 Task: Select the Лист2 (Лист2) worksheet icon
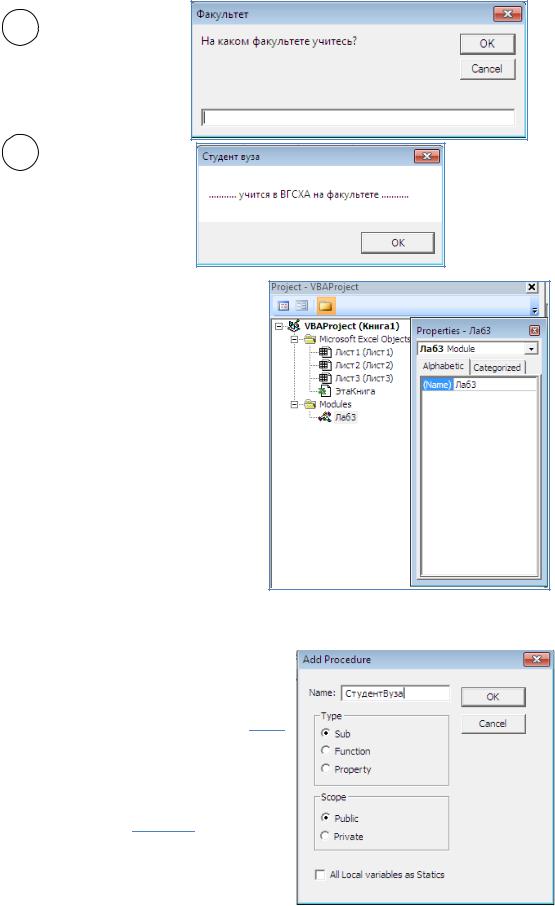click(x=325, y=365)
